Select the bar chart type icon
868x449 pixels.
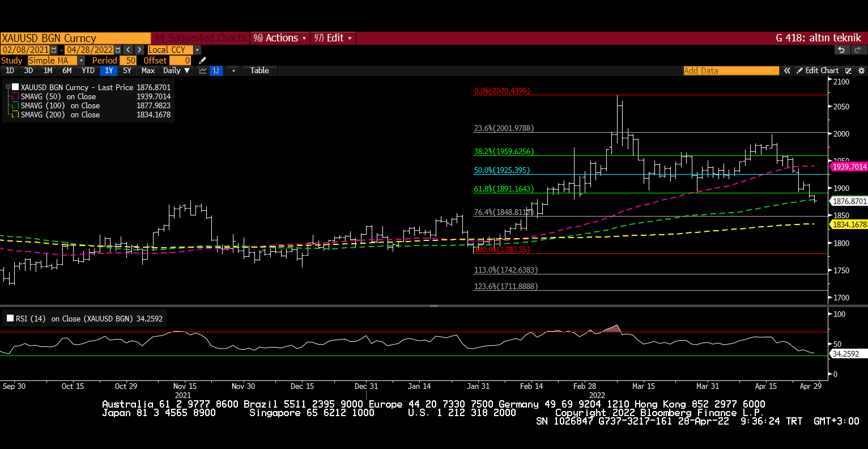pos(216,70)
